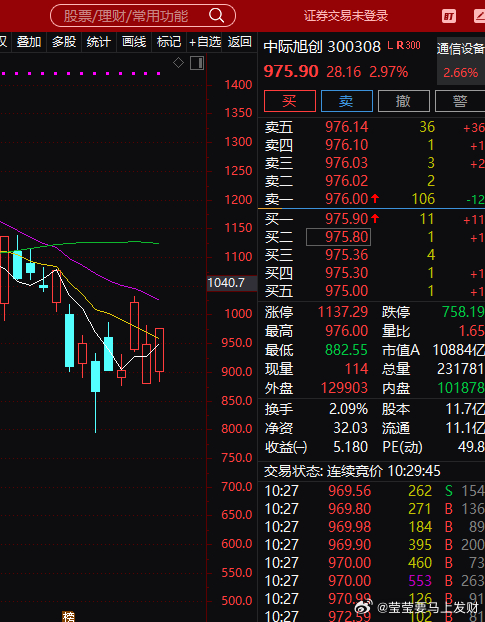Screen dimensions: 485x622
Task: Click the search magnifier icon
Action: tap(217, 15)
